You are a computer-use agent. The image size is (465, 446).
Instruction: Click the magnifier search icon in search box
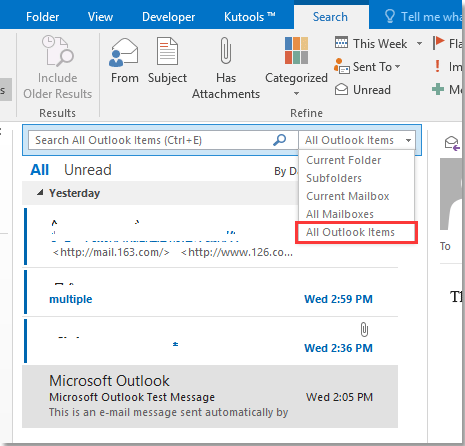(x=279, y=140)
